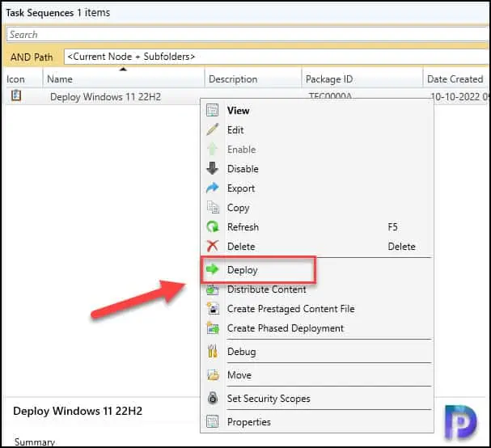
Task: Click the Move folder icon
Action: [214, 374]
